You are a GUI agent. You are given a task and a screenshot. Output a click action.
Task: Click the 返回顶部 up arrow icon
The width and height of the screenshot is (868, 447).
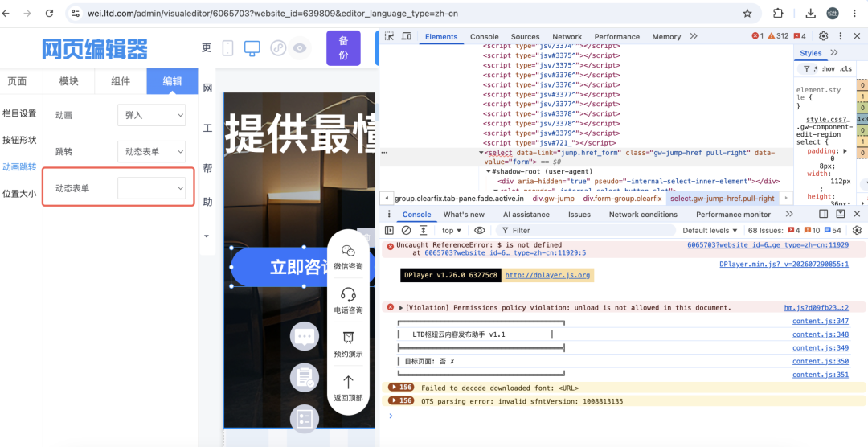(x=348, y=382)
